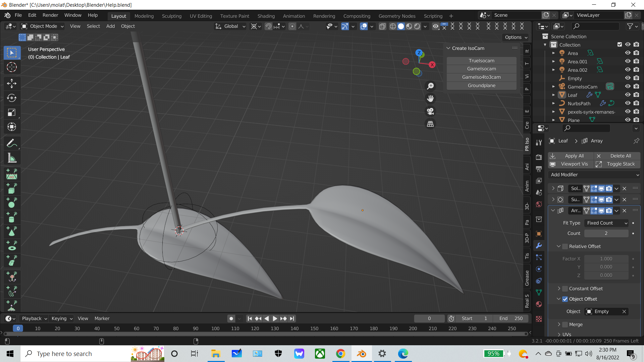Image resolution: width=644 pixels, height=362 pixels.
Task: Switch to wireframe viewport shading
Action: (x=393, y=26)
